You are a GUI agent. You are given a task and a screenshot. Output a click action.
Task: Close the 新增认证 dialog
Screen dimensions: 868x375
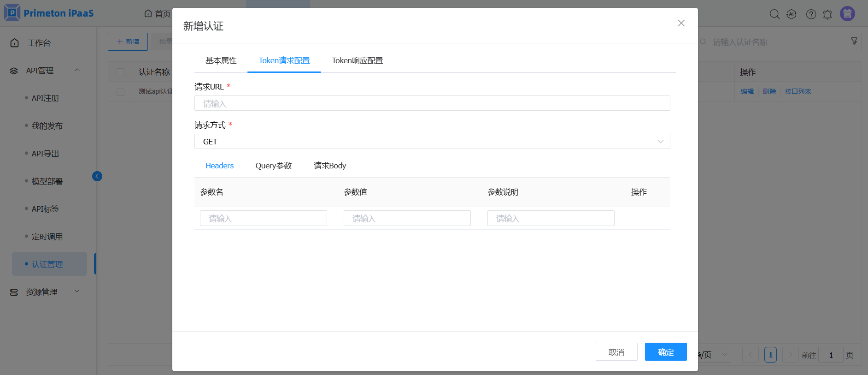coord(681,23)
